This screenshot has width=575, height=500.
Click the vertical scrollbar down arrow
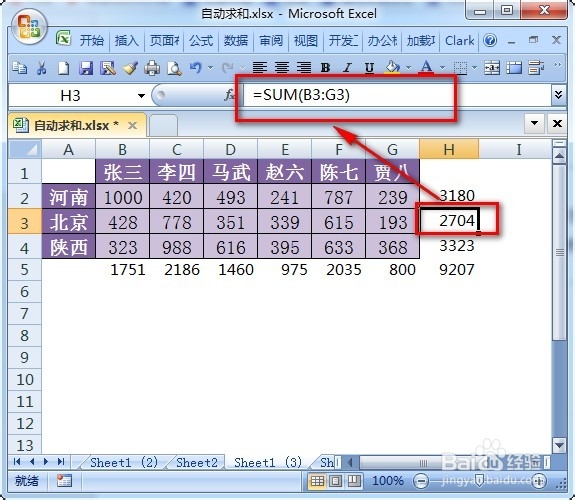(559, 446)
